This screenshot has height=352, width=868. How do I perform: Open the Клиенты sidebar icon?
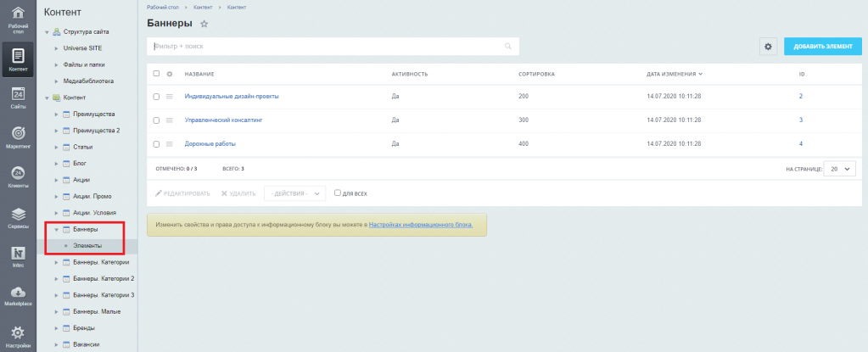[x=17, y=177]
